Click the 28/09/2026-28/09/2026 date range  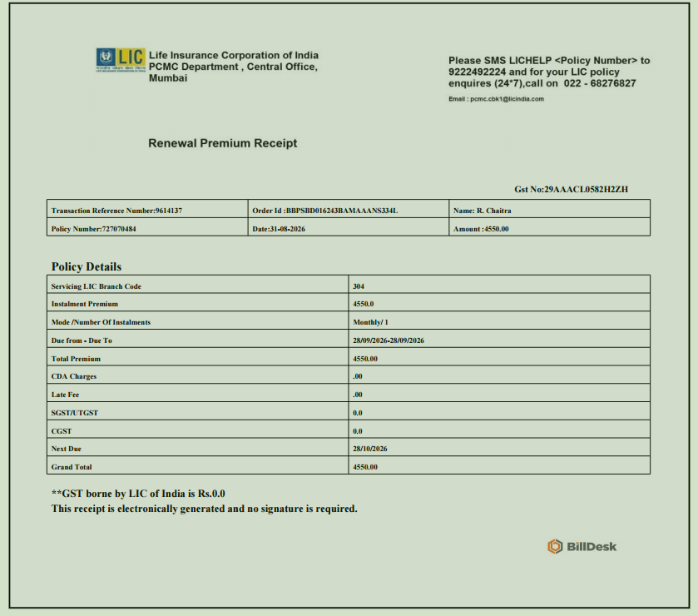389,340
